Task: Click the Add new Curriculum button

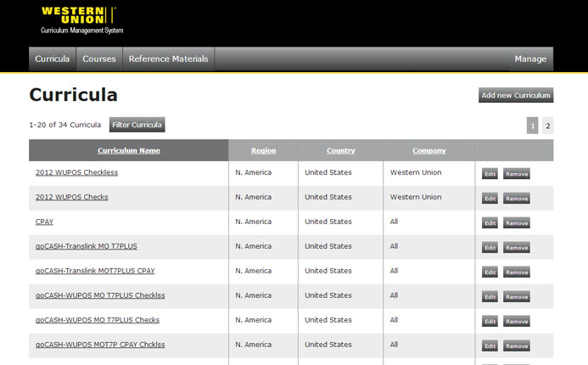Action: pyautogui.click(x=516, y=95)
